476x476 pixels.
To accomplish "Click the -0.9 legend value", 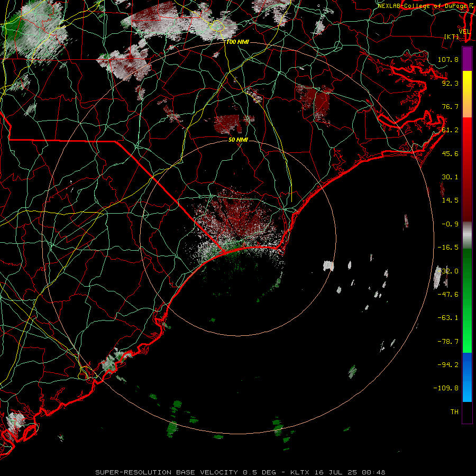I will click(x=450, y=224).
